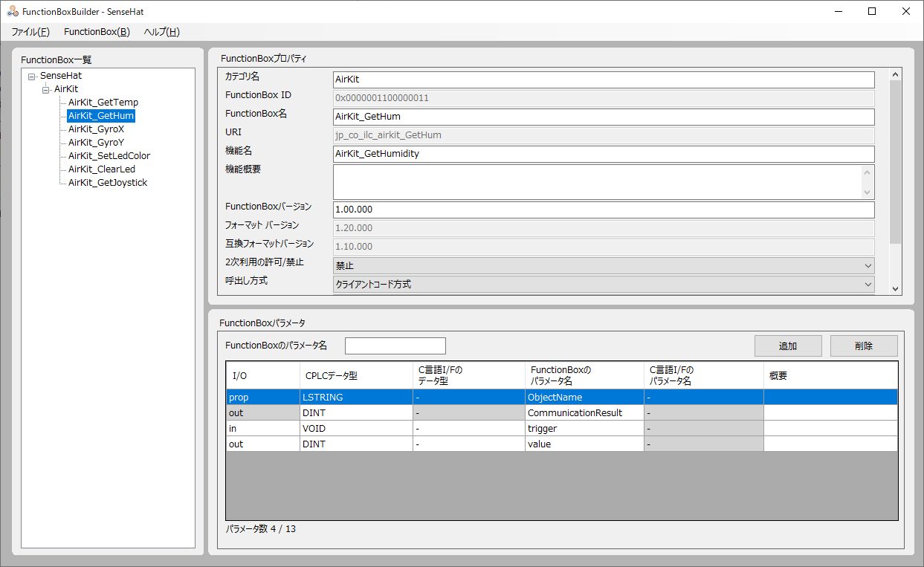Open the ヘルプ(H) menu

[x=161, y=32]
